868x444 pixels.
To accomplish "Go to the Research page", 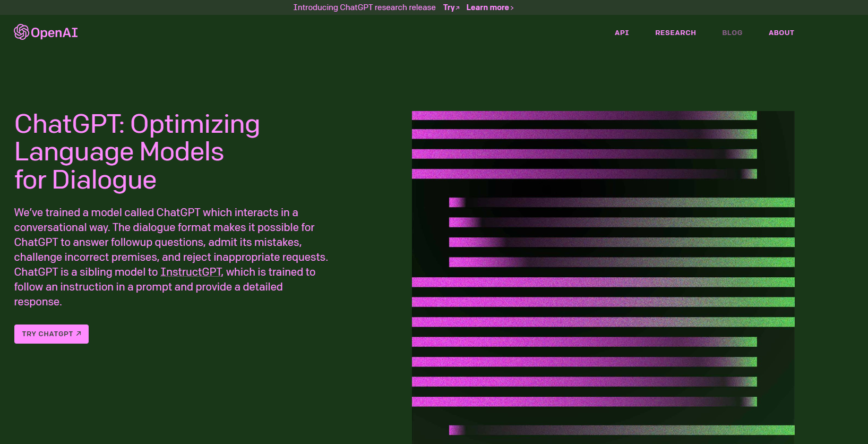I will click(675, 33).
